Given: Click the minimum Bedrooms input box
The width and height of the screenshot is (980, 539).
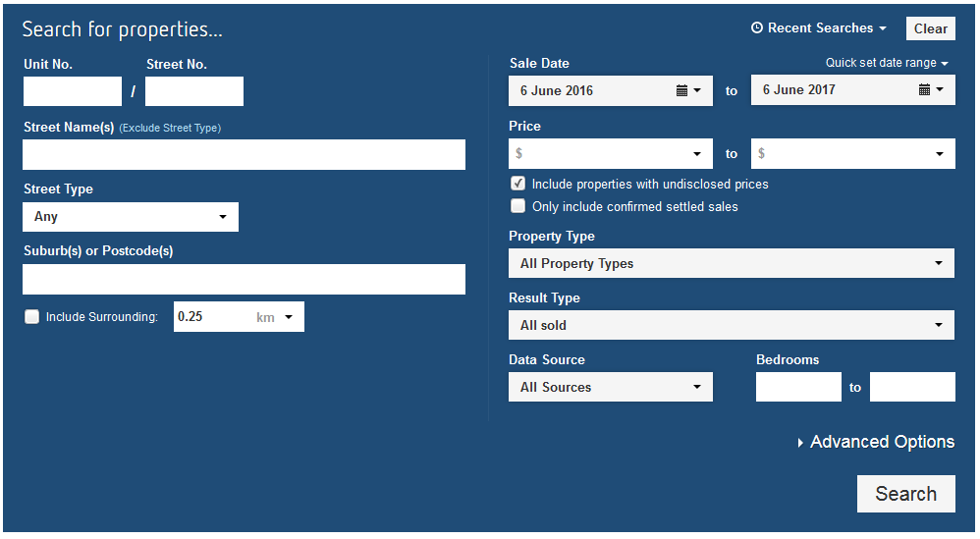Looking at the screenshot, I should 798,387.
